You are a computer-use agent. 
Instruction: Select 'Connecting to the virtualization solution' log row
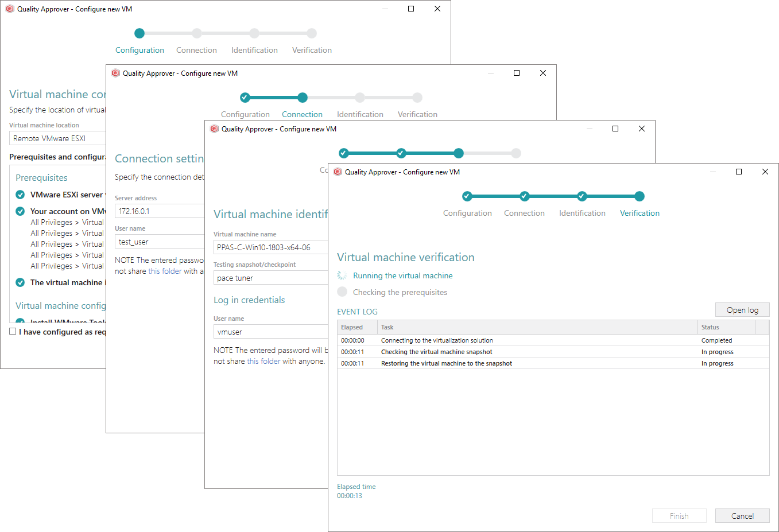[553, 340]
